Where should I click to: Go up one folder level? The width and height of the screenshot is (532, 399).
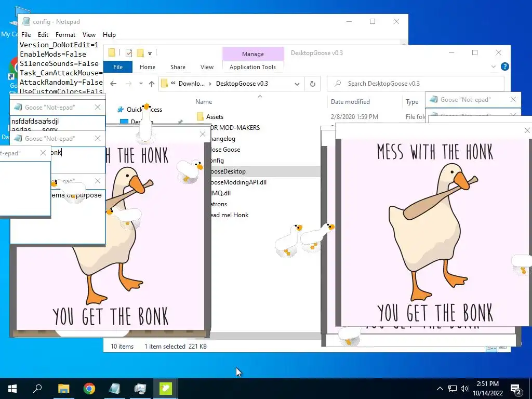(152, 84)
